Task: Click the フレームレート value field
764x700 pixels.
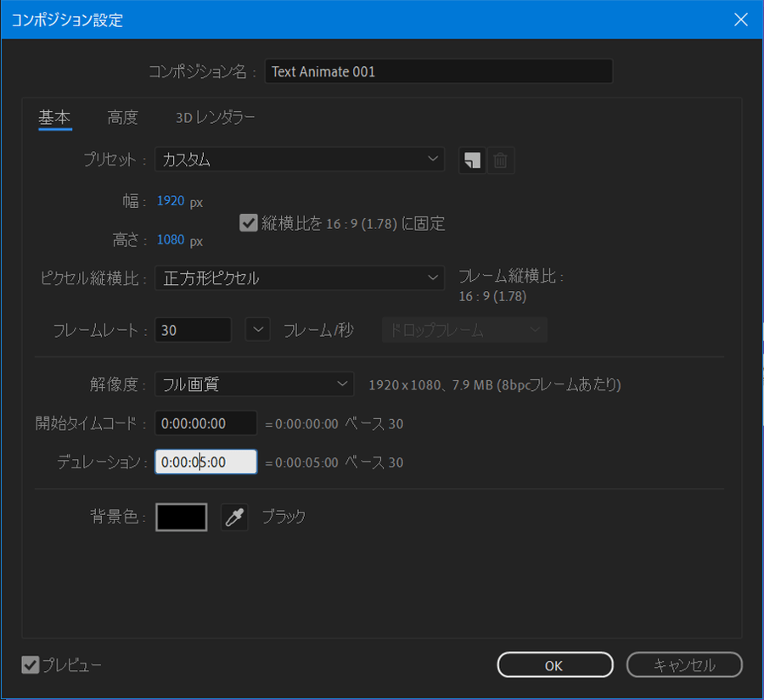Action: [193, 330]
